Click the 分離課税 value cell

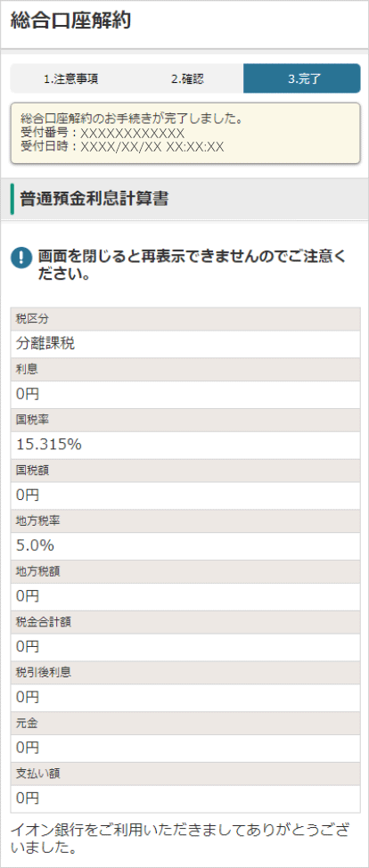[185, 344]
